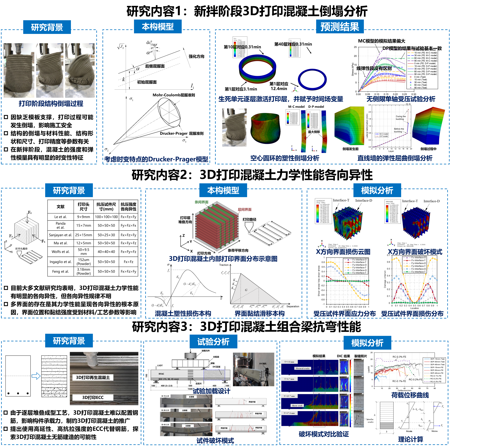Click the 预测结果 header label

(340, 27)
